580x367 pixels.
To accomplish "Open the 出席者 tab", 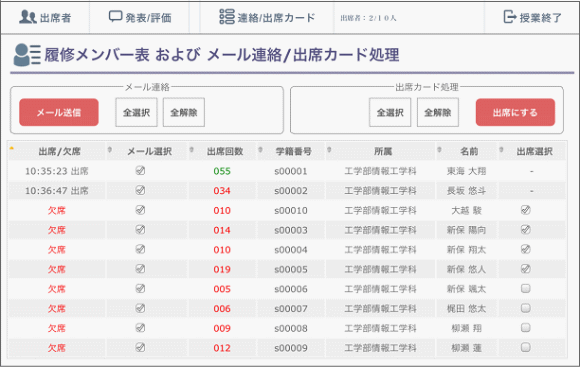I will (45, 17).
